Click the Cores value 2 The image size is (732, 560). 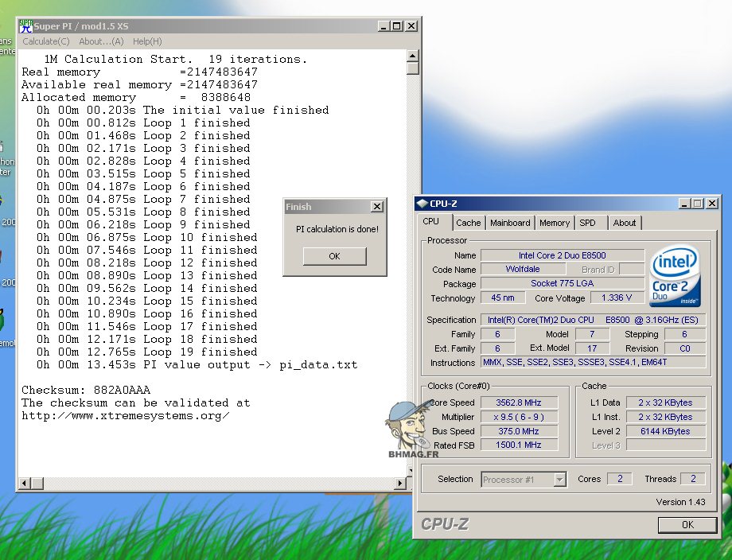[x=620, y=479]
